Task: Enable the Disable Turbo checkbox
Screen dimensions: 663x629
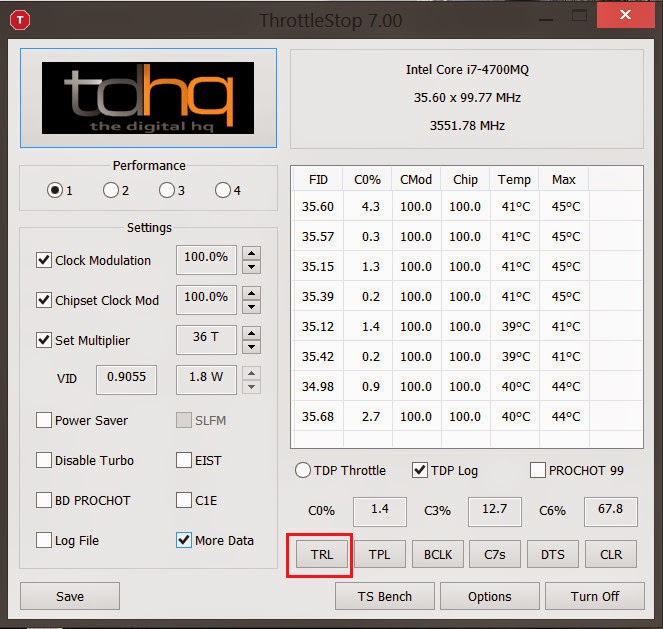Action: coord(44,460)
